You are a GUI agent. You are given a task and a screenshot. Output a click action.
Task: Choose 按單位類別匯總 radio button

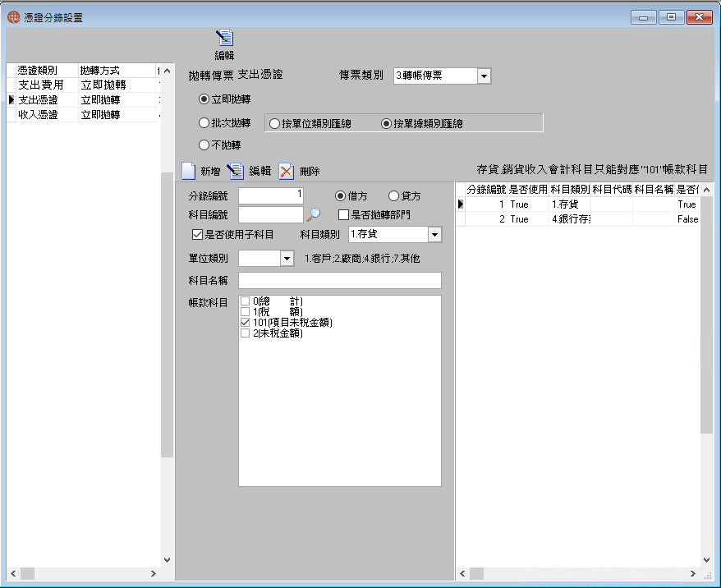click(x=274, y=124)
